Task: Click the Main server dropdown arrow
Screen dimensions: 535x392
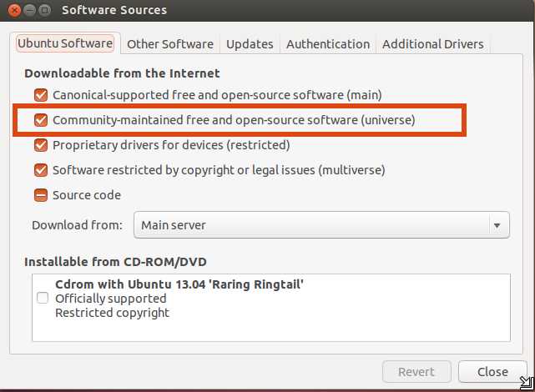Action: 497,225
